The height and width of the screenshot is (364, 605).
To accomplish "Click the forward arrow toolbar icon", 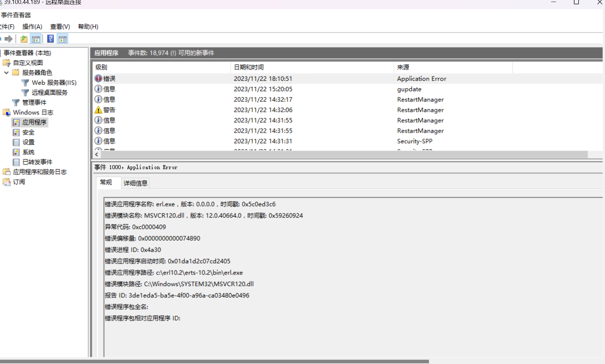I will 9,39.
